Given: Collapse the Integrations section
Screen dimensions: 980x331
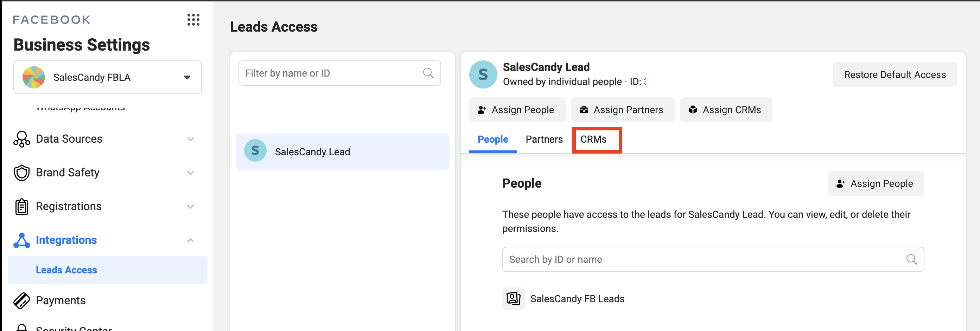Looking at the screenshot, I should 191,241.
